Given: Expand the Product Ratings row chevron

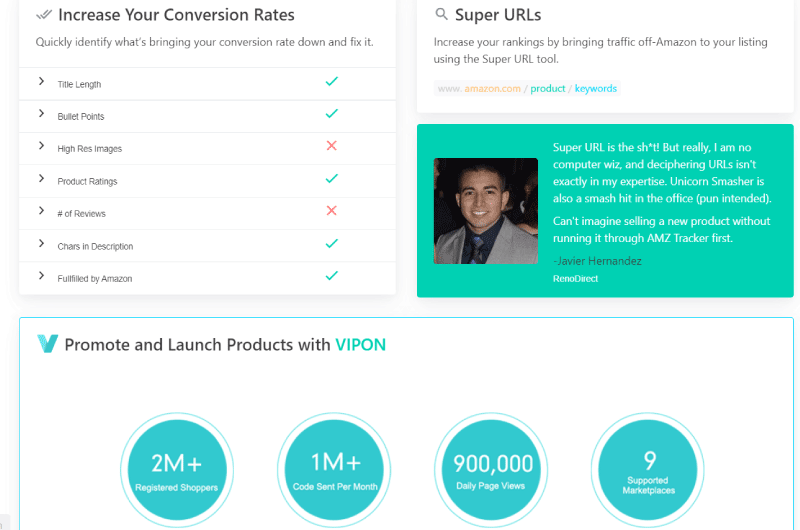Looking at the screenshot, I should 41,178.
